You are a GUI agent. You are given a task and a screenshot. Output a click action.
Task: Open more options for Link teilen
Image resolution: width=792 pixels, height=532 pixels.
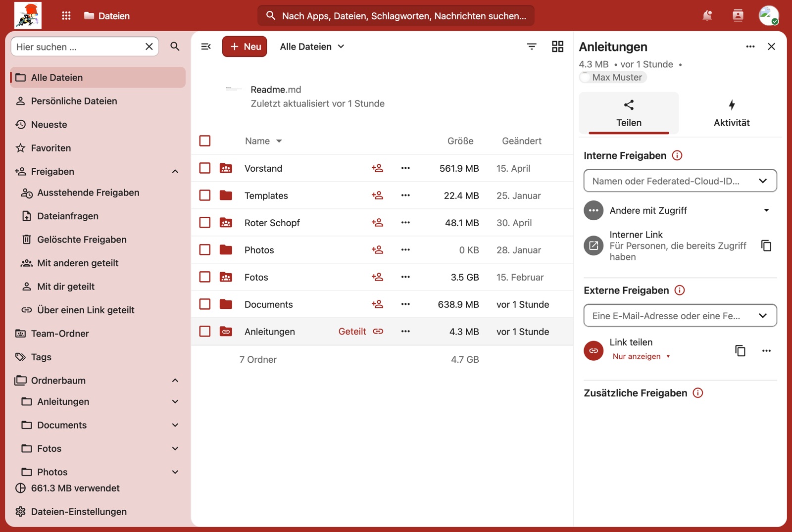[766, 351]
